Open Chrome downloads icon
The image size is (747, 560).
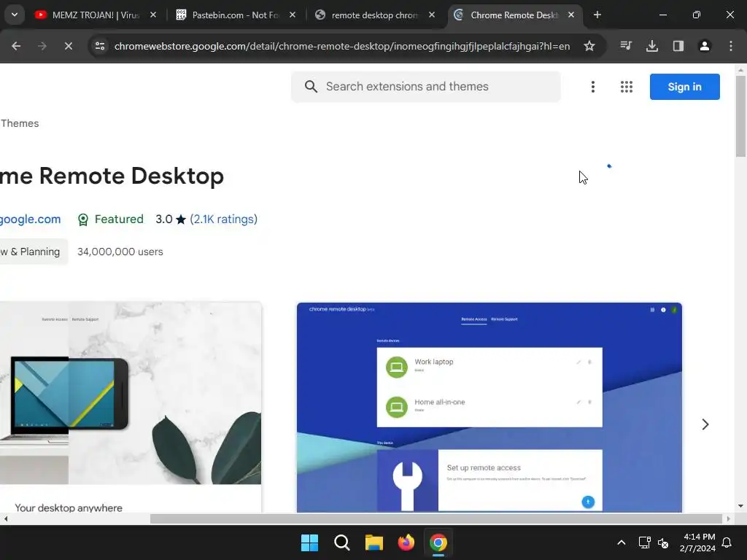pos(652,46)
